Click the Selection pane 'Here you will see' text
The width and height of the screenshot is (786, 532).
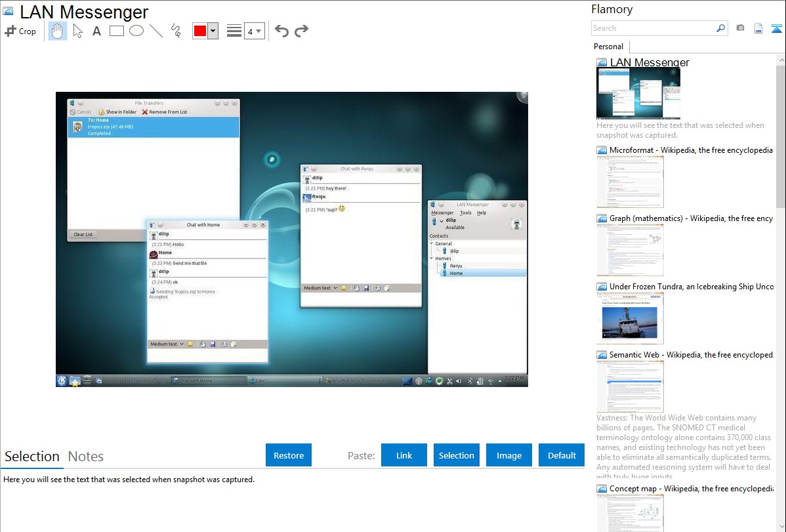[129, 480]
